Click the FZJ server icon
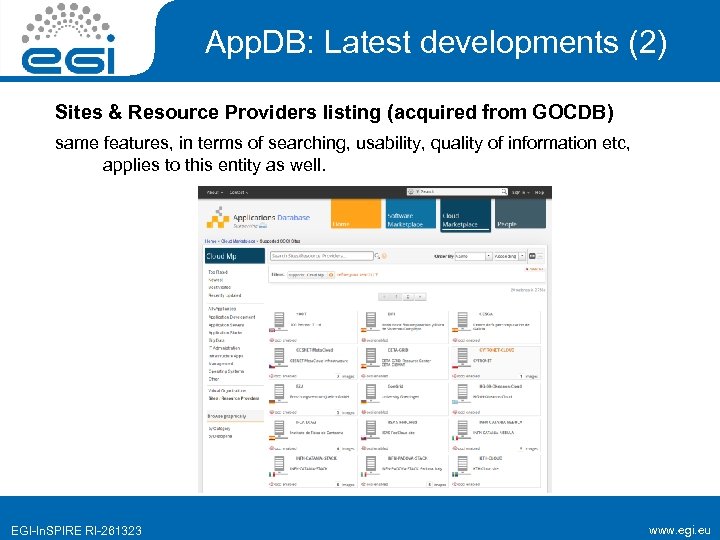Image resolution: width=720 pixels, height=540 pixels. (x=279, y=392)
